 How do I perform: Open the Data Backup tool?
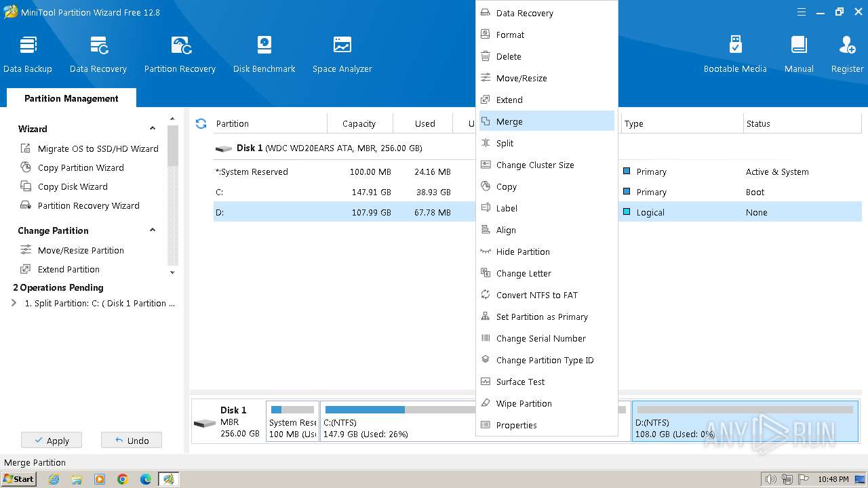click(28, 54)
